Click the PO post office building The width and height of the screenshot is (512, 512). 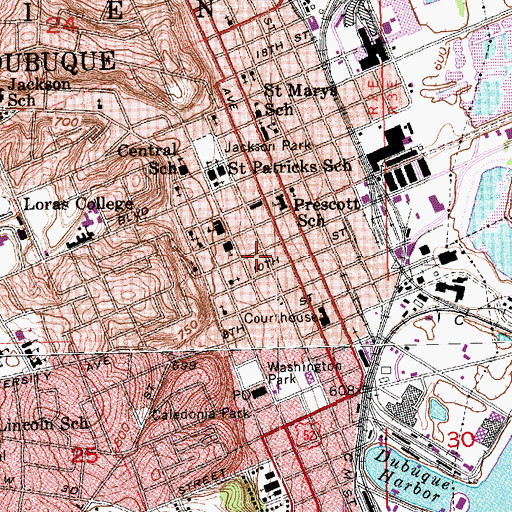pos(260,393)
